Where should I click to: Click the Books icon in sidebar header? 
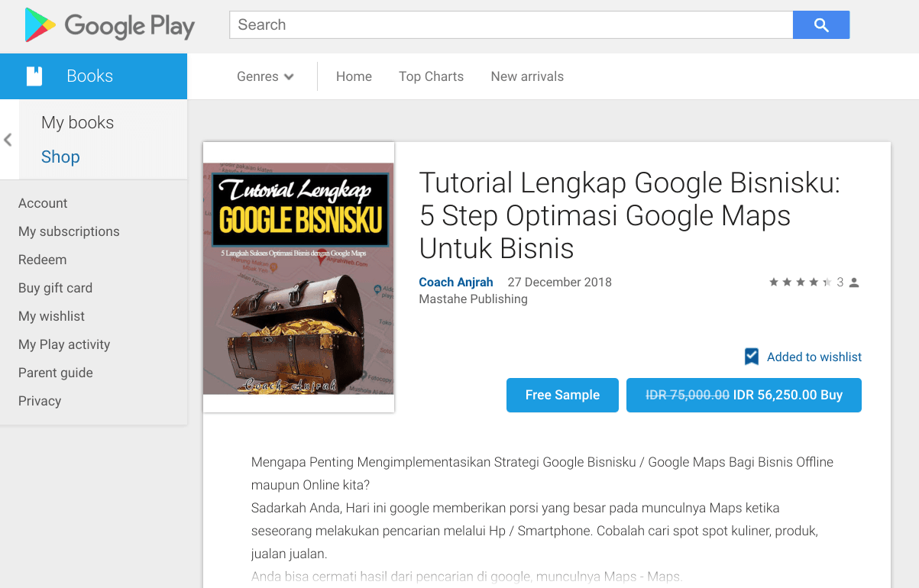[34, 76]
